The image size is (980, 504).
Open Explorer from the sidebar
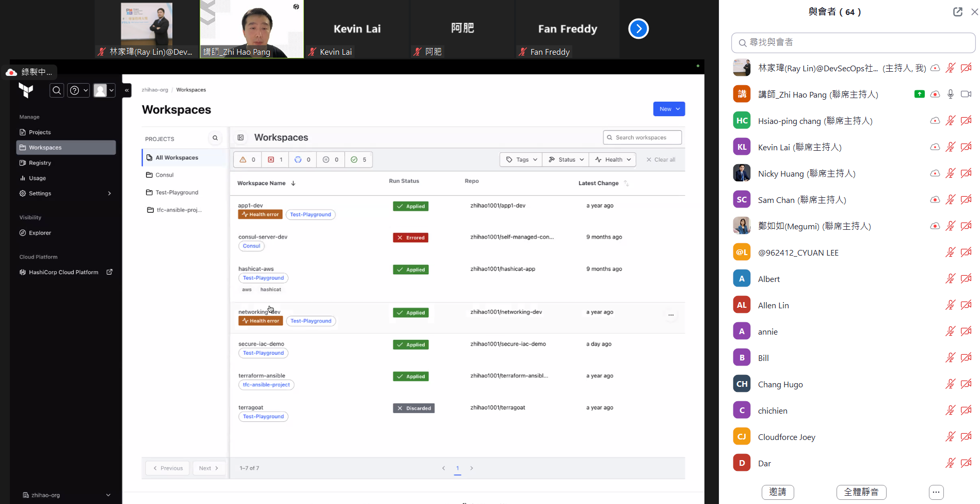pos(40,233)
